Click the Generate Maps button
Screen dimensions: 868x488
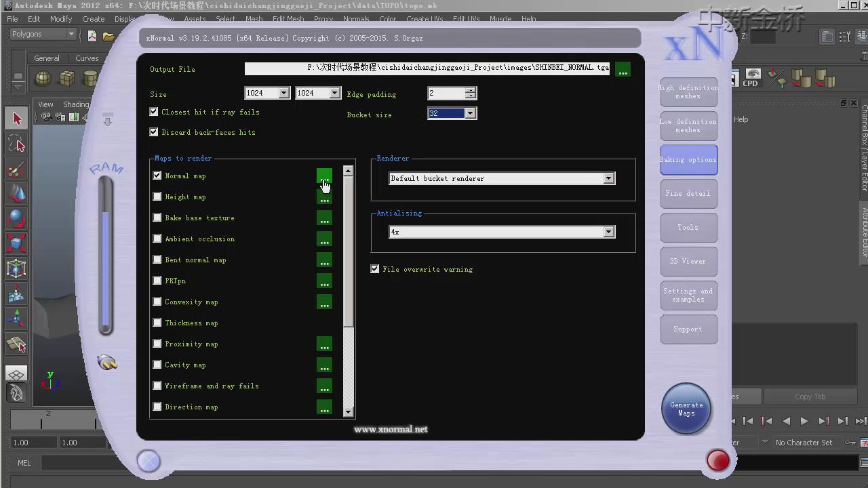pyautogui.click(x=686, y=409)
